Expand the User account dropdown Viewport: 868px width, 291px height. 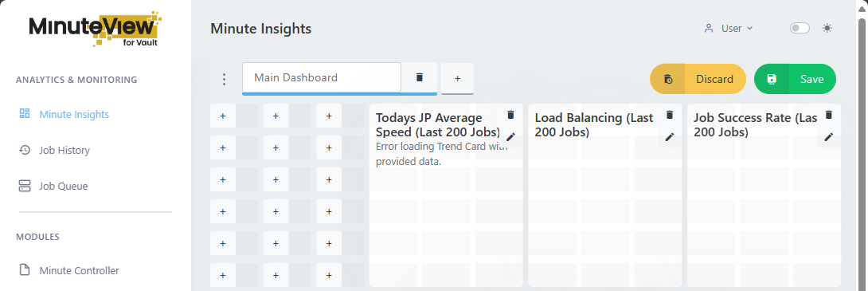tap(729, 28)
